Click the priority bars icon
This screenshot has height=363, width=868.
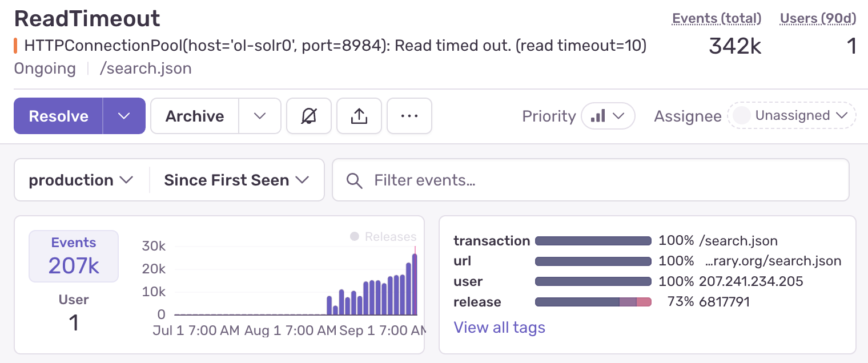[x=598, y=116]
